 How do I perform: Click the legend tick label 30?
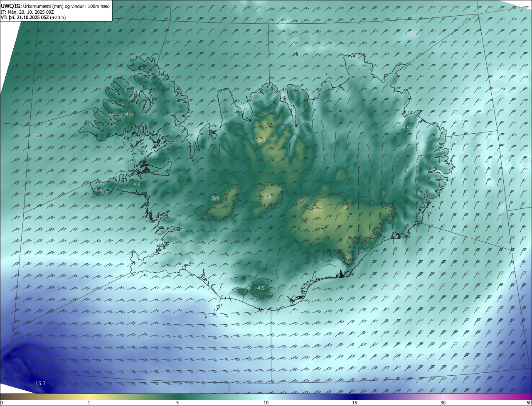(x=443, y=403)
